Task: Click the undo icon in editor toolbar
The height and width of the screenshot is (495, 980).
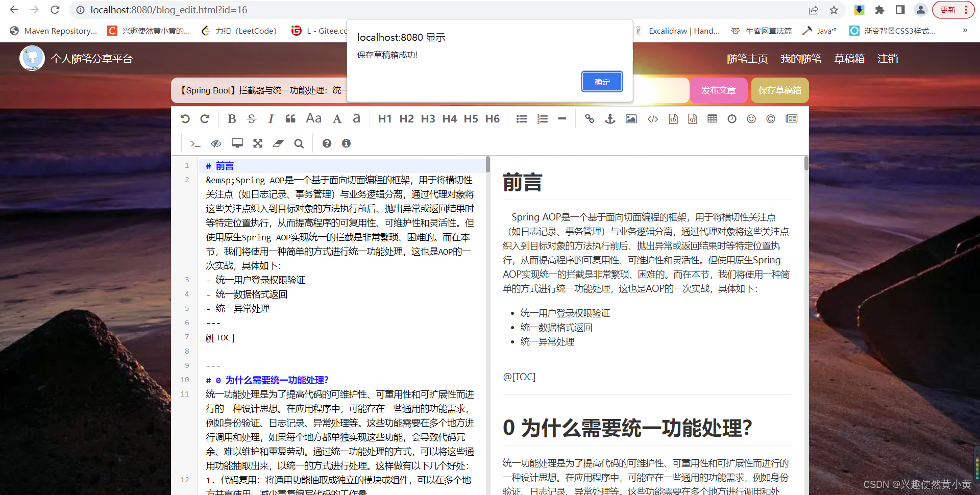Action: pos(185,119)
